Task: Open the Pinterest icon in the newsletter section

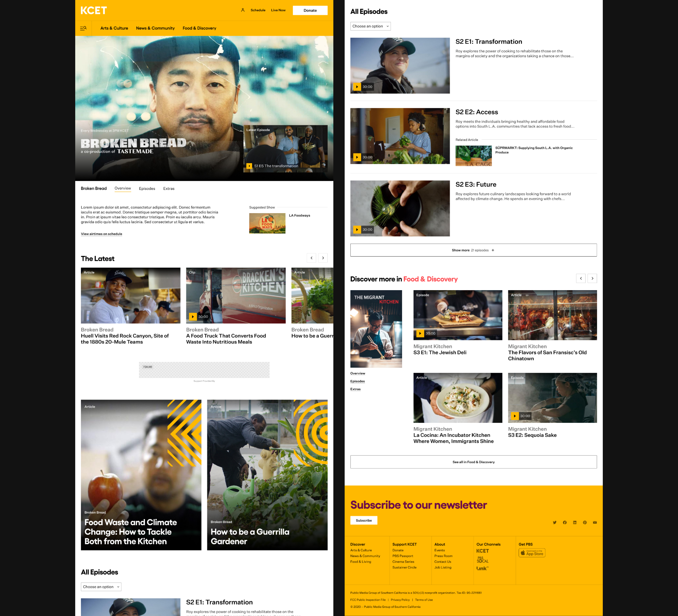Action: click(585, 522)
